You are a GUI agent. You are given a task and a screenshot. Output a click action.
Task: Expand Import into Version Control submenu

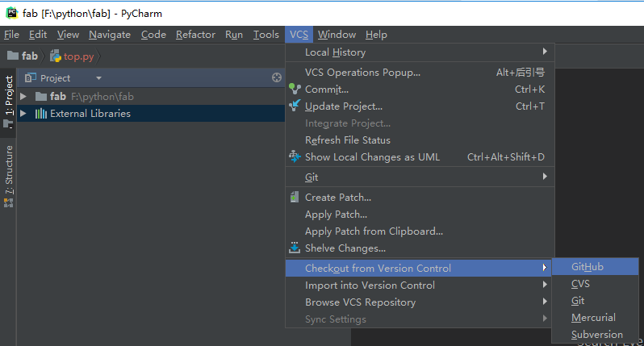pos(545,285)
